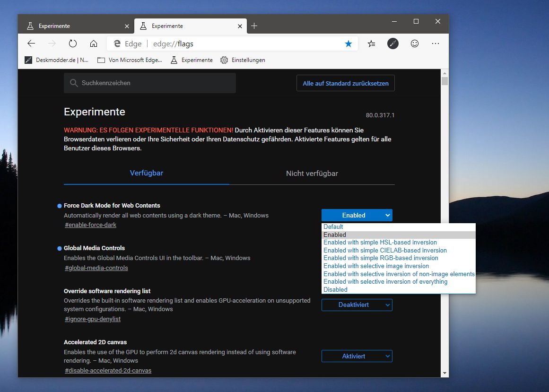Open the #ignore-gpu-denylist link
This screenshot has height=392, width=549.
pyautogui.click(x=92, y=319)
